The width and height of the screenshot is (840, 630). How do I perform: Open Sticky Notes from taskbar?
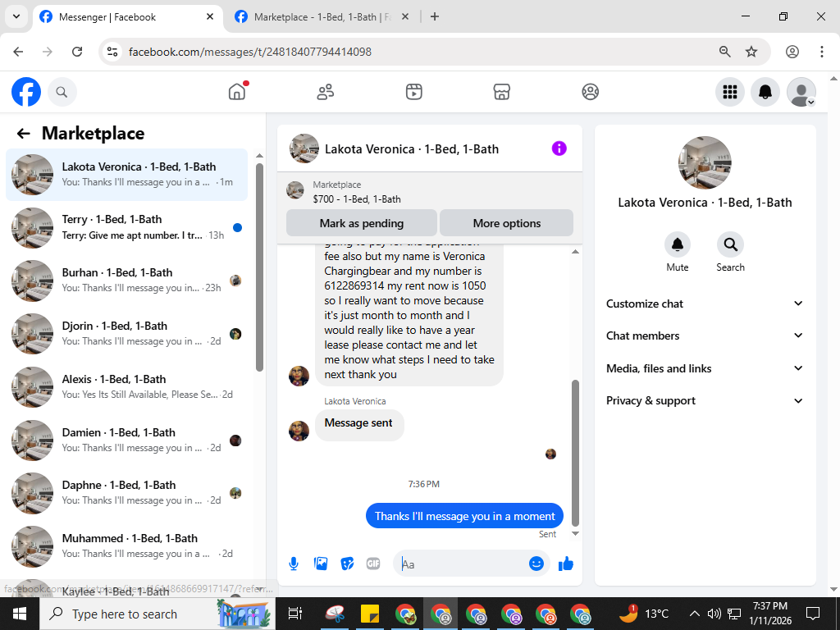370,614
